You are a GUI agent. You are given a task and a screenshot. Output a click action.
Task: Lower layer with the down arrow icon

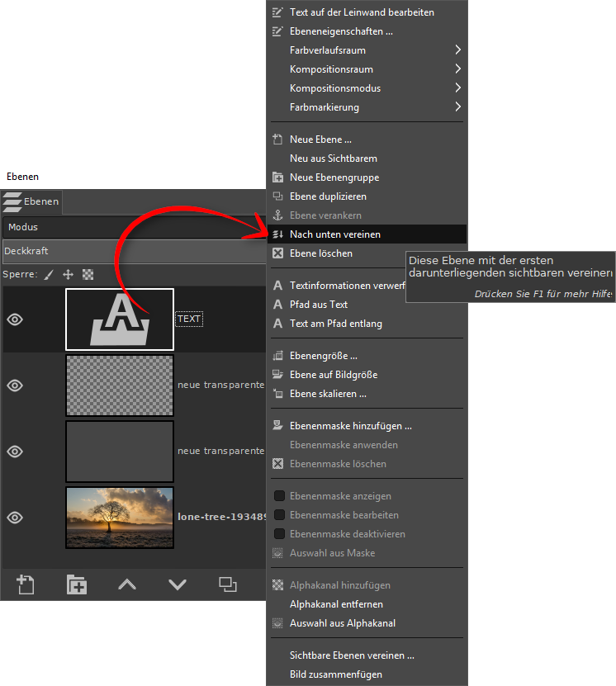click(x=178, y=584)
